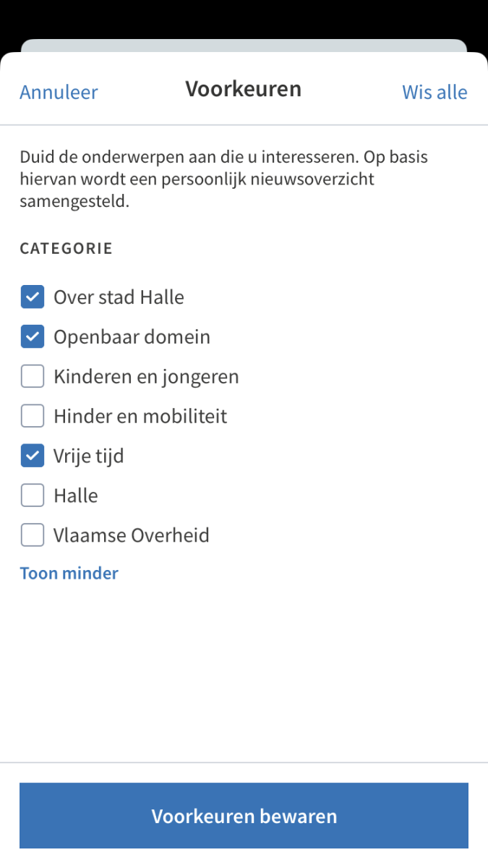Tap the 'Voorkeuren' dialog title
The width and height of the screenshot is (488, 868).
coord(244,88)
